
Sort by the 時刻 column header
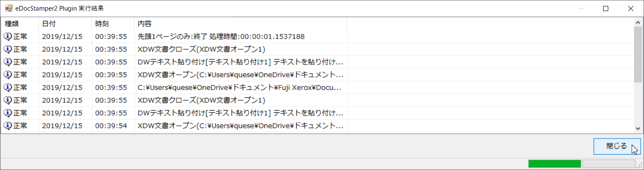pos(113,24)
